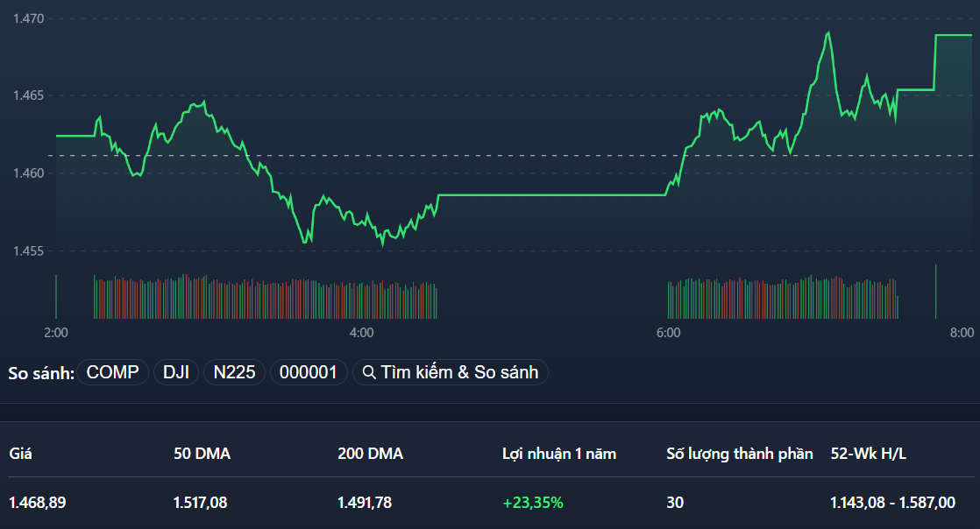Toggle N225 comparison overlay

[233, 371]
